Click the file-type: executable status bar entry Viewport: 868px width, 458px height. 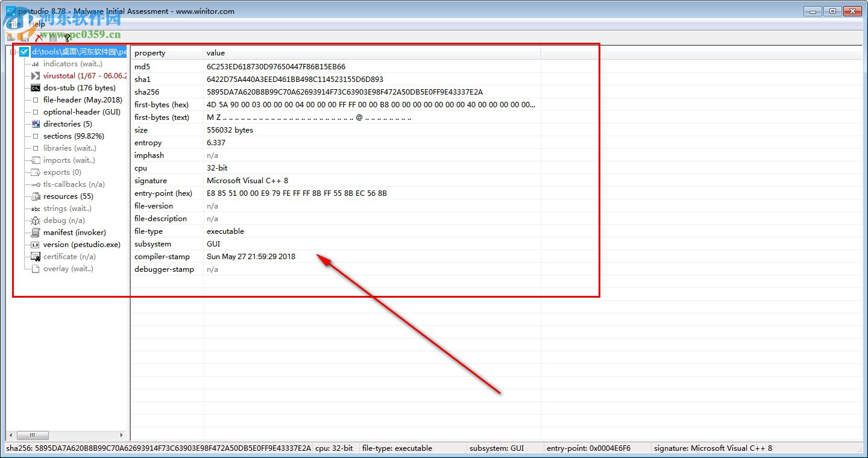click(x=397, y=448)
